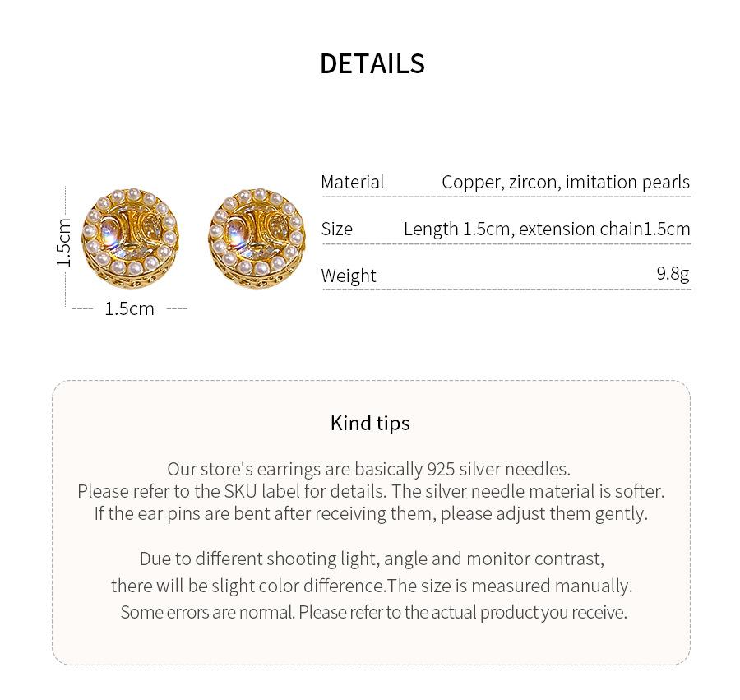Click the ear pins are bent sentence
The image size is (740, 700).
click(371, 513)
